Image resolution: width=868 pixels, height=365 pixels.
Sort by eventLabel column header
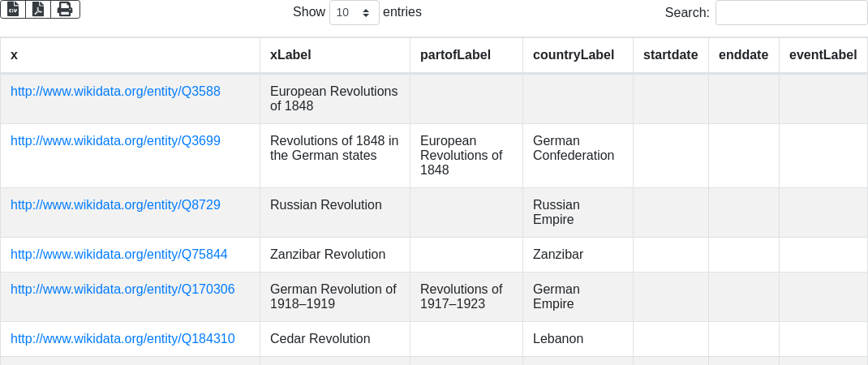click(x=823, y=55)
